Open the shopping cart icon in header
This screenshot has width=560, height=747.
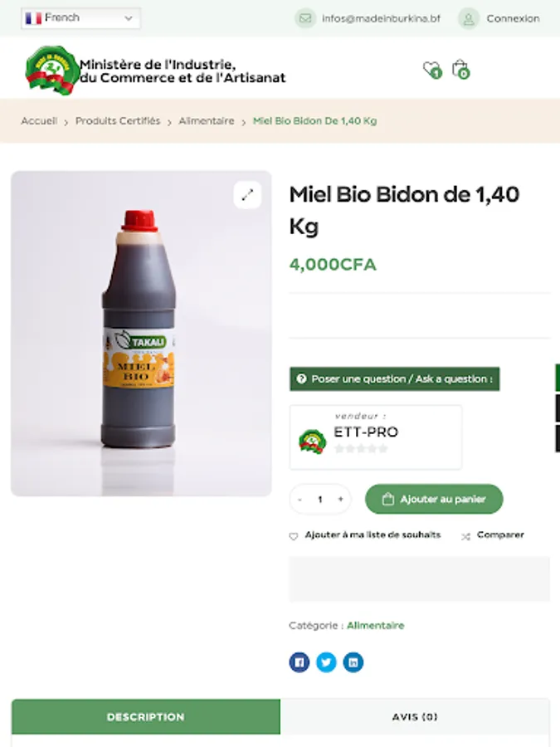click(x=460, y=69)
